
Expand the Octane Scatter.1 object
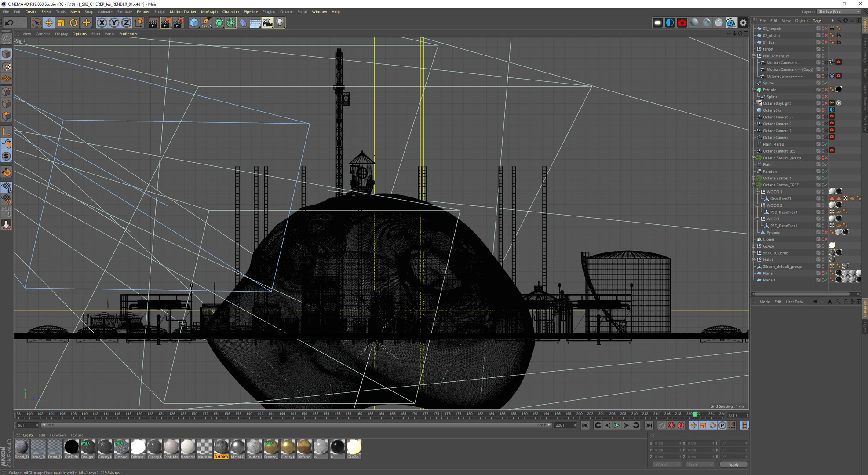pyautogui.click(x=754, y=178)
